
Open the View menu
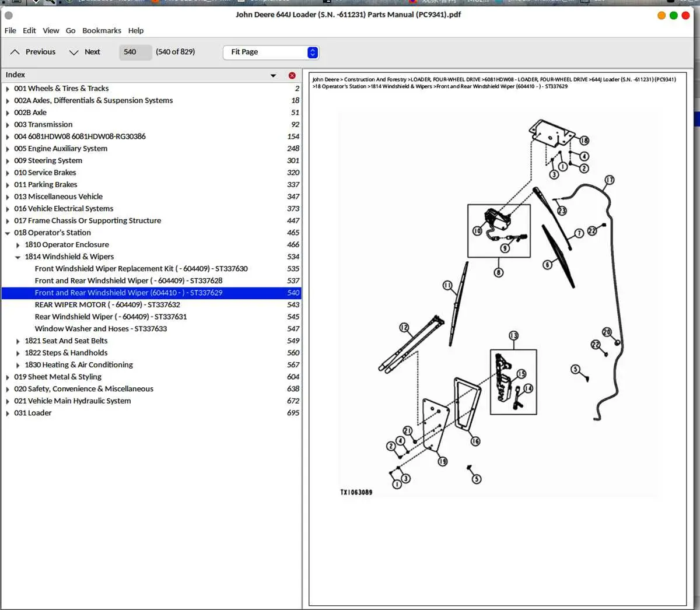tap(51, 30)
